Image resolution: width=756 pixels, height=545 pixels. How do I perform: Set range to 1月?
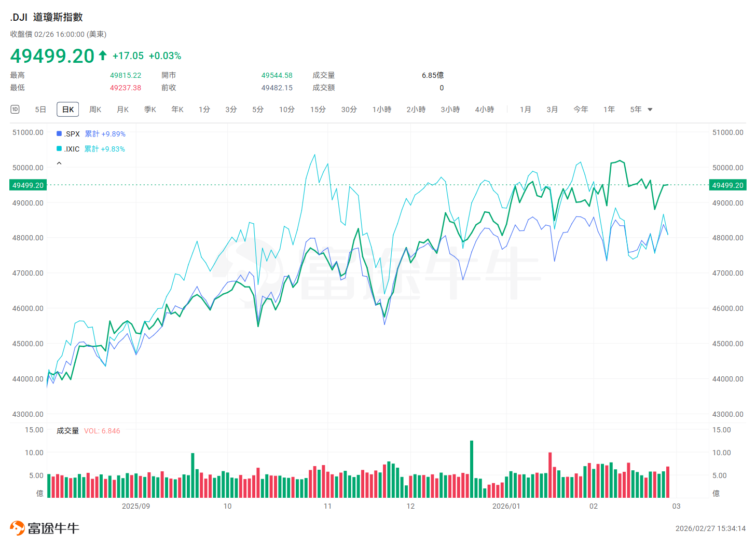[526, 110]
